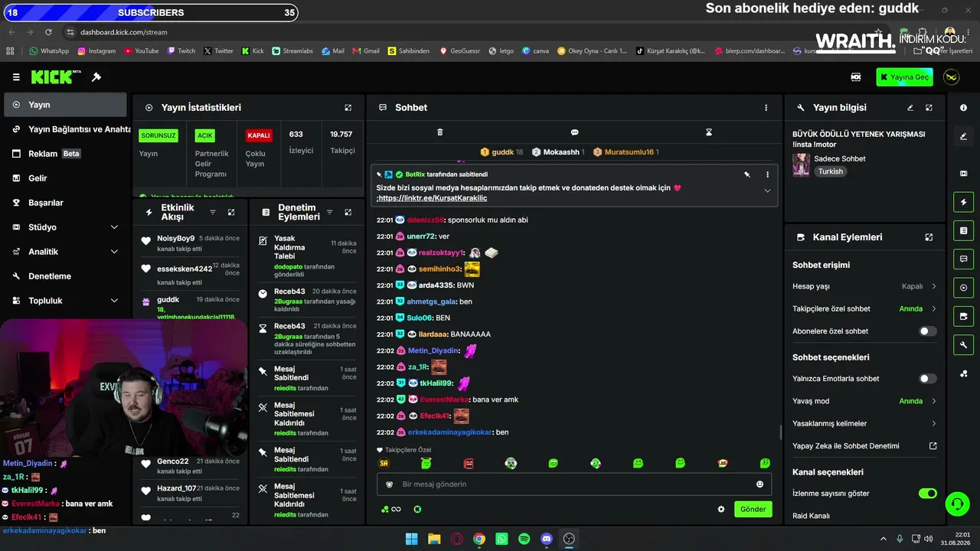The image size is (980, 551).
Task: Click the Gönder send button
Action: pyautogui.click(x=753, y=509)
